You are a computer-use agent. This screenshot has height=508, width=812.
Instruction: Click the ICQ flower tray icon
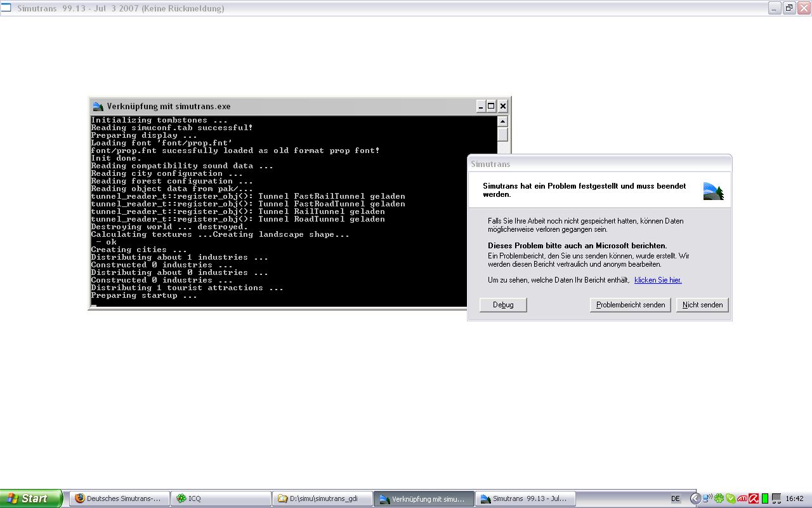click(x=719, y=498)
